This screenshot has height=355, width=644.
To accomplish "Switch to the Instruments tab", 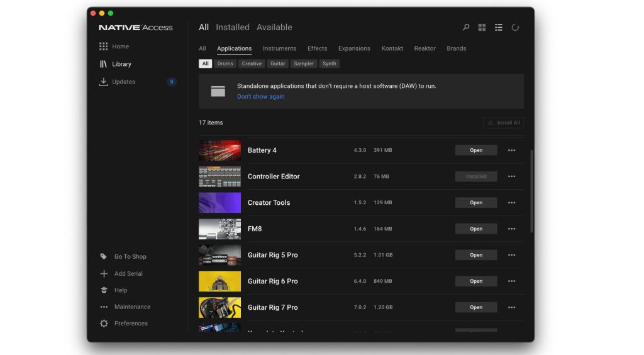I will 279,48.
